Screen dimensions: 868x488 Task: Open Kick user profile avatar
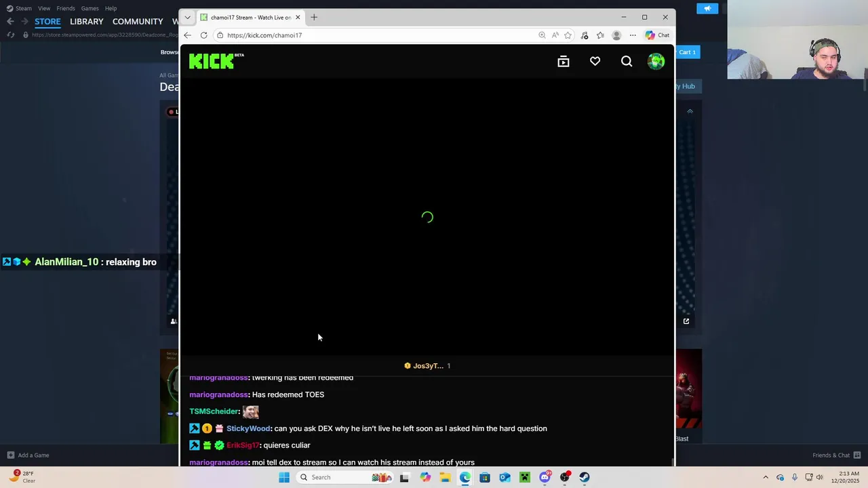coord(656,62)
